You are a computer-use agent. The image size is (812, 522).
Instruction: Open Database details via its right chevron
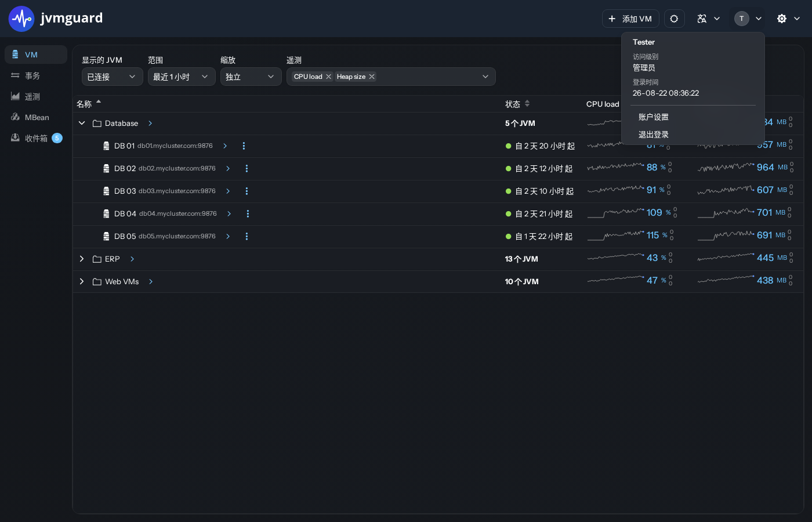(x=150, y=124)
